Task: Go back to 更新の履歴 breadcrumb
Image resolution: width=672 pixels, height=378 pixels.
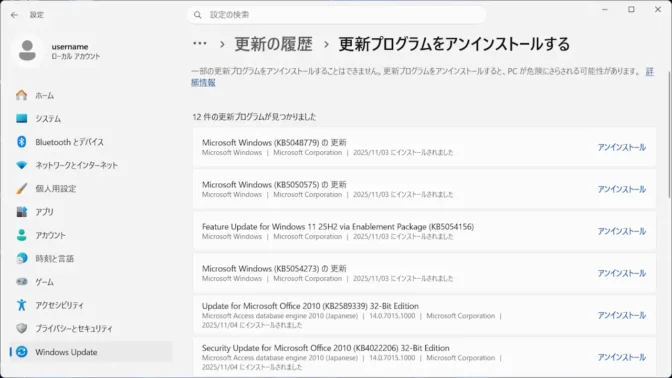Action: [273, 44]
